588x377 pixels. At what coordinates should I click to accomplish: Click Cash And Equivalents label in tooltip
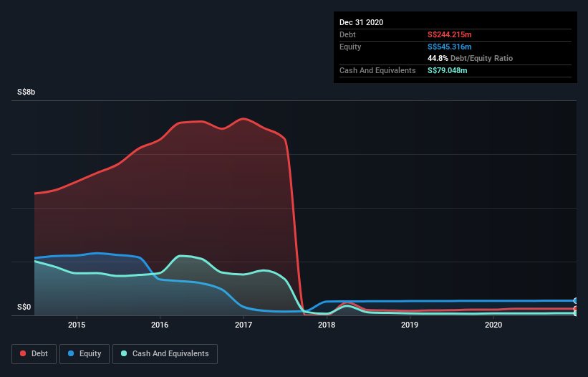(x=377, y=70)
